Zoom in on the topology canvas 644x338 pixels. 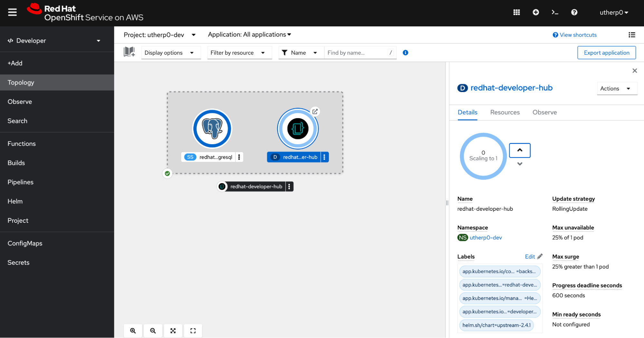coord(133,331)
